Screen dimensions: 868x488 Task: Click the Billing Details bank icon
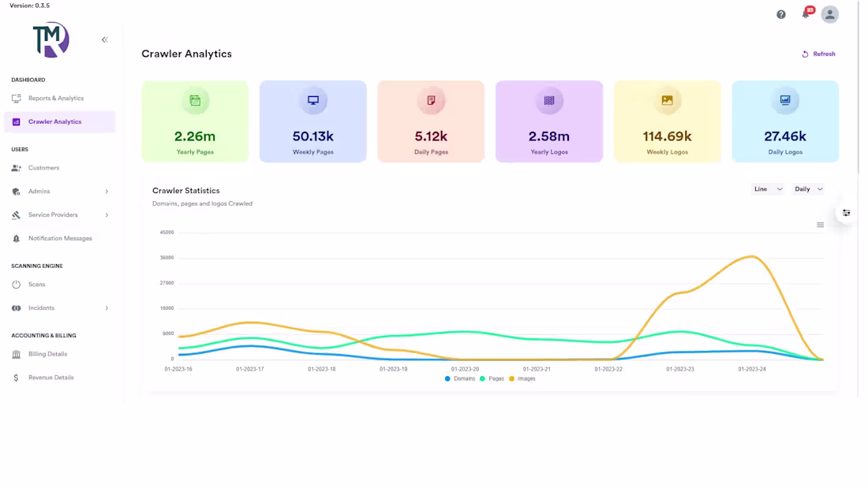16,354
